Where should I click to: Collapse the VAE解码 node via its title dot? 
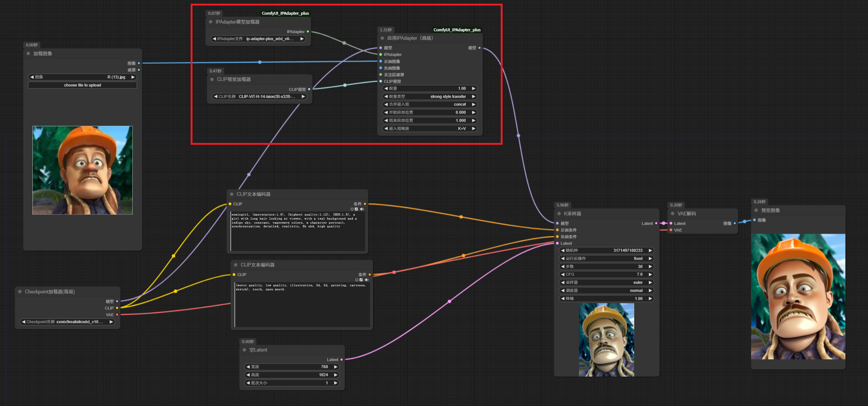pos(673,214)
